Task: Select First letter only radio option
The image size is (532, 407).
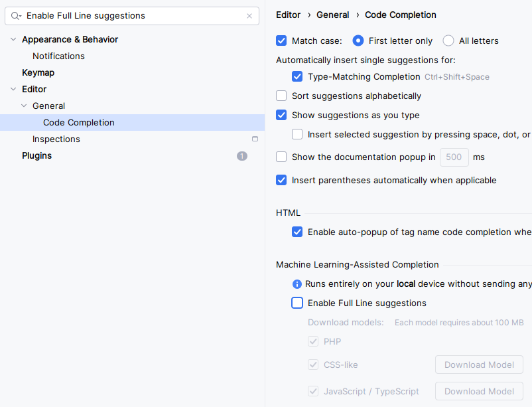Action: tap(358, 41)
